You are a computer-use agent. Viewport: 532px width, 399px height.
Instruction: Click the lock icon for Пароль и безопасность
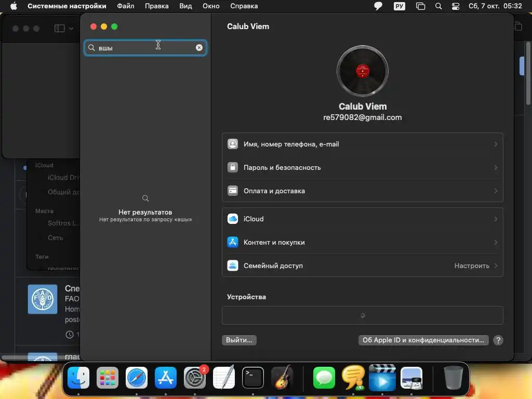coord(233,168)
